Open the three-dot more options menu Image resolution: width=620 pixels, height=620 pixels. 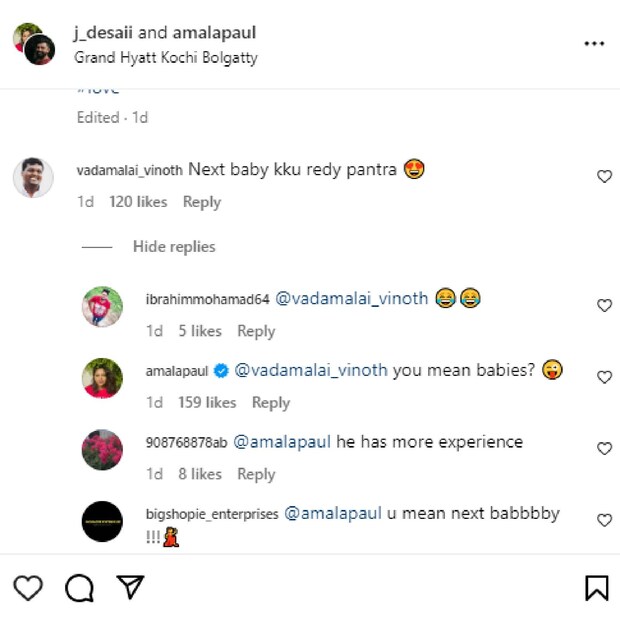coord(594,44)
